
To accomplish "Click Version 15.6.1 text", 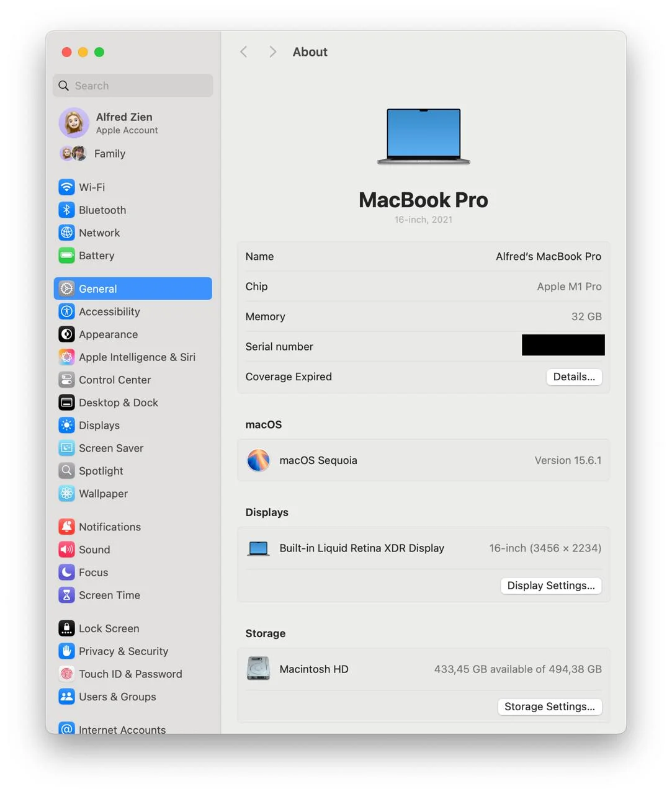I will [568, 460].
